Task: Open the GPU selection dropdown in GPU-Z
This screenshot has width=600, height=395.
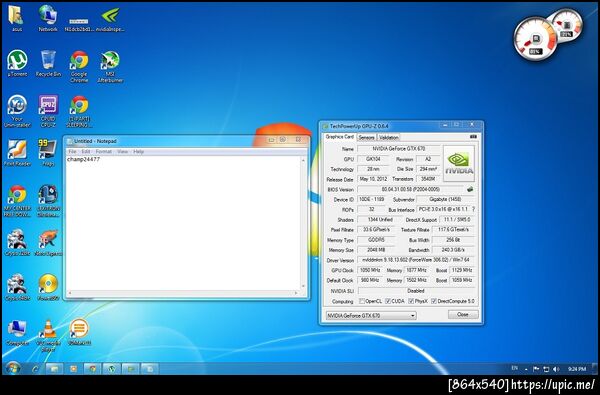Action: [x=371, y=315]
